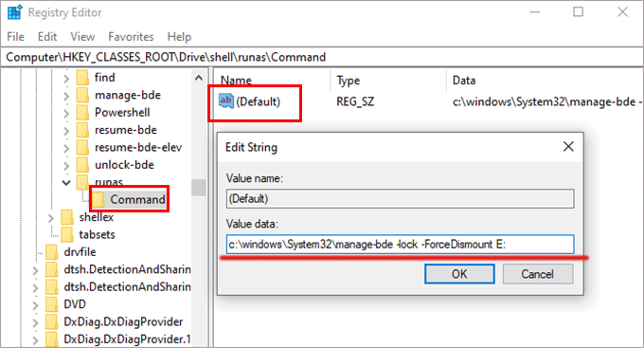Image resolution: width=644 pixels, height=348 pixels.
Task: Select the find folder icon
Action: [x=82, y=78]
